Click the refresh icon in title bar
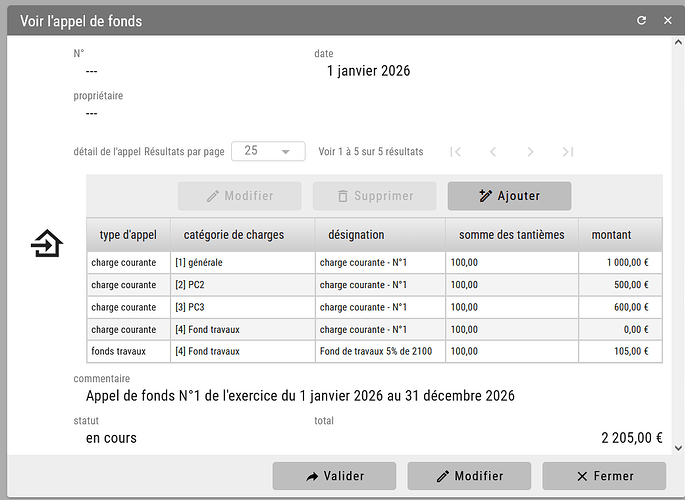 point(641,21)
